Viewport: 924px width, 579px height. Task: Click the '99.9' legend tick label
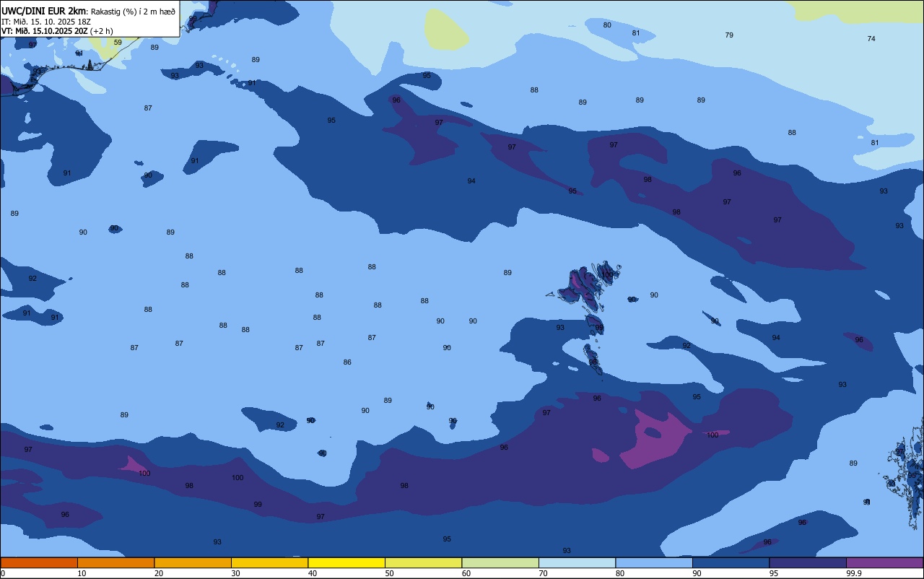854,573
